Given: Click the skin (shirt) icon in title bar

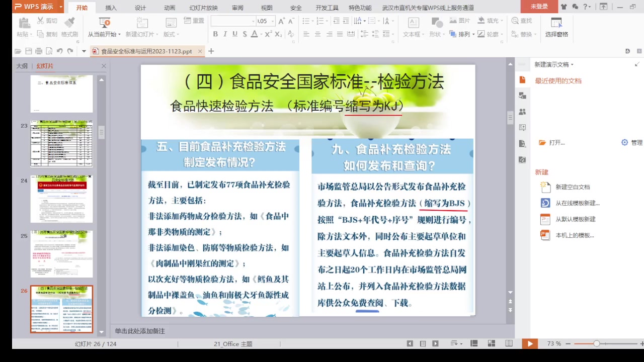Looking at the screenshot, I should (563, 7).
